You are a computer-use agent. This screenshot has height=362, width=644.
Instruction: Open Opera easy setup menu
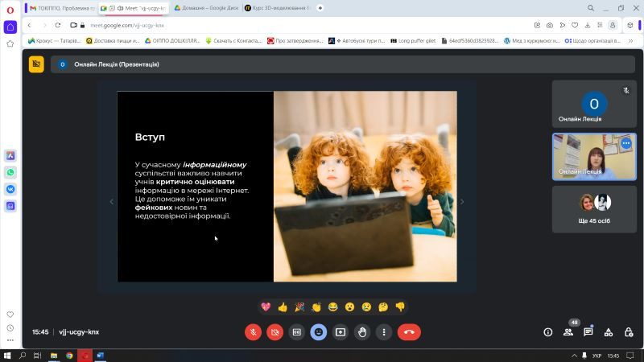(600, 26)
